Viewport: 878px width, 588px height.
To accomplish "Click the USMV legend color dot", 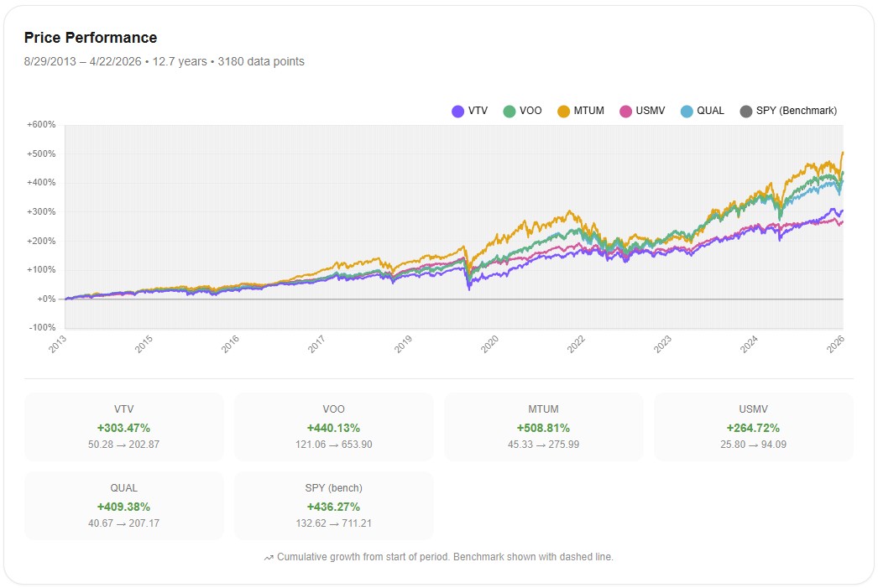I will pos(625,112).
